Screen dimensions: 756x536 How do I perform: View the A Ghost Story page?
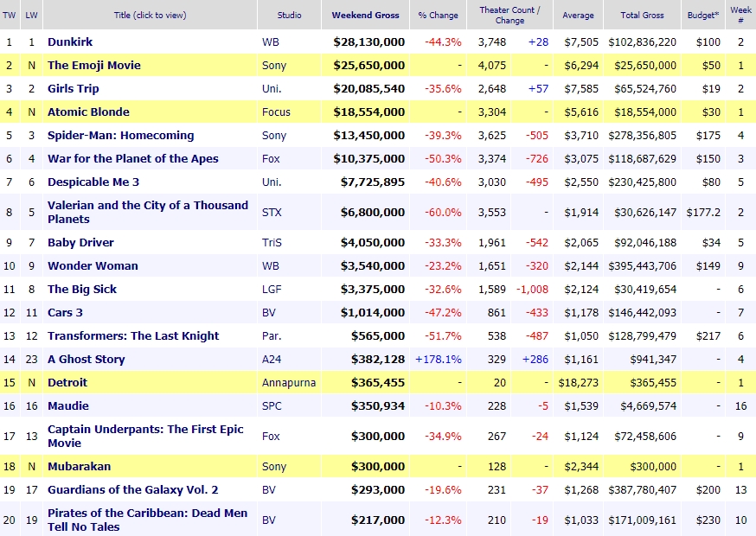(86, 359)
